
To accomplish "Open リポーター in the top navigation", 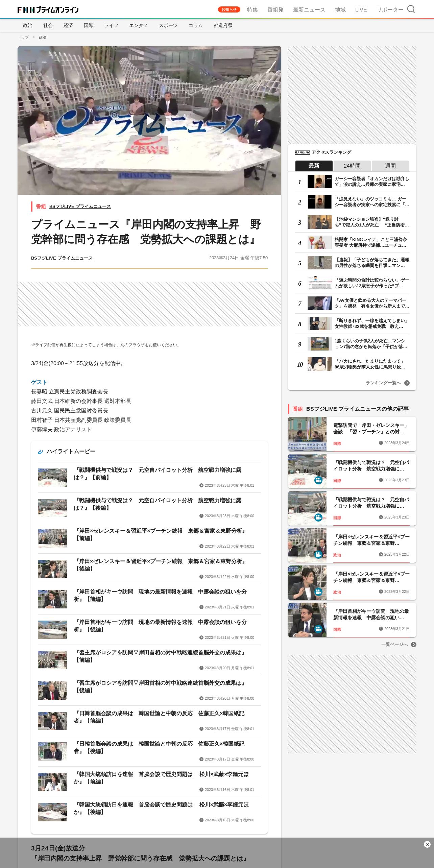I will click(390, 9).
